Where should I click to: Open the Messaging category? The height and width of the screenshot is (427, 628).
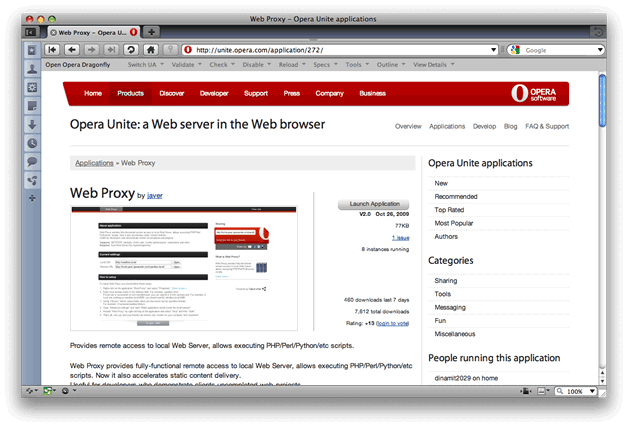coord(450,307)
